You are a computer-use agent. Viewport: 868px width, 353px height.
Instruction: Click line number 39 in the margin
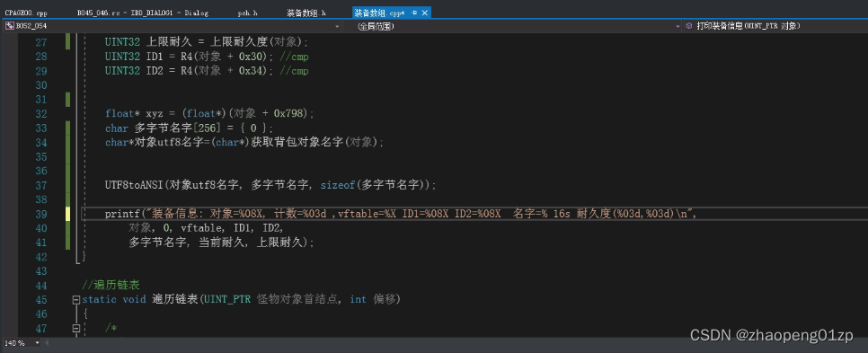41,214
